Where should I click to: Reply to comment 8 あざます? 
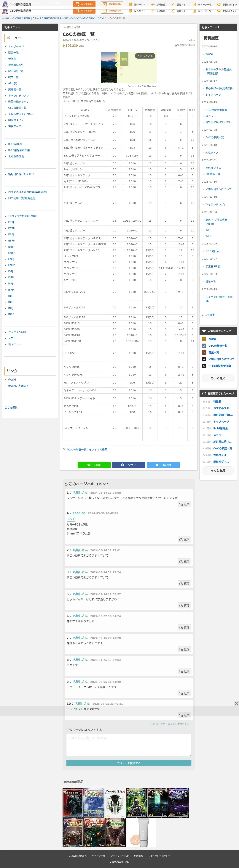coord(184,671)
